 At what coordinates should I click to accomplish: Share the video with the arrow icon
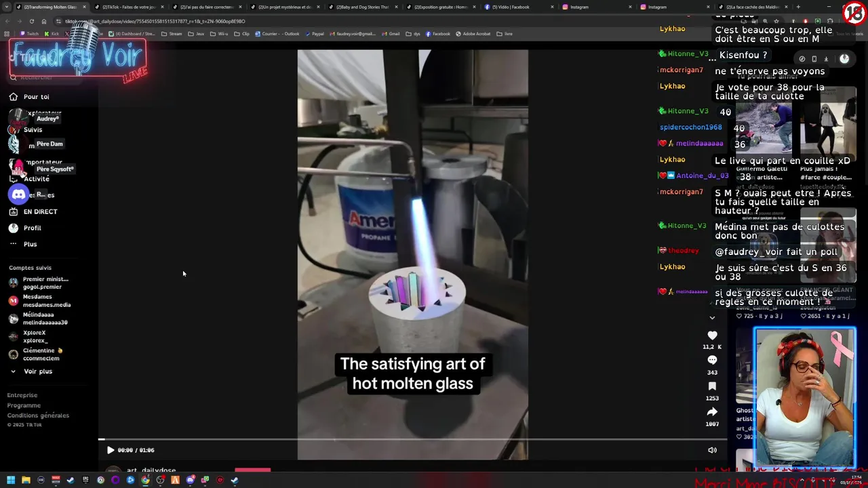pos(712,412)
